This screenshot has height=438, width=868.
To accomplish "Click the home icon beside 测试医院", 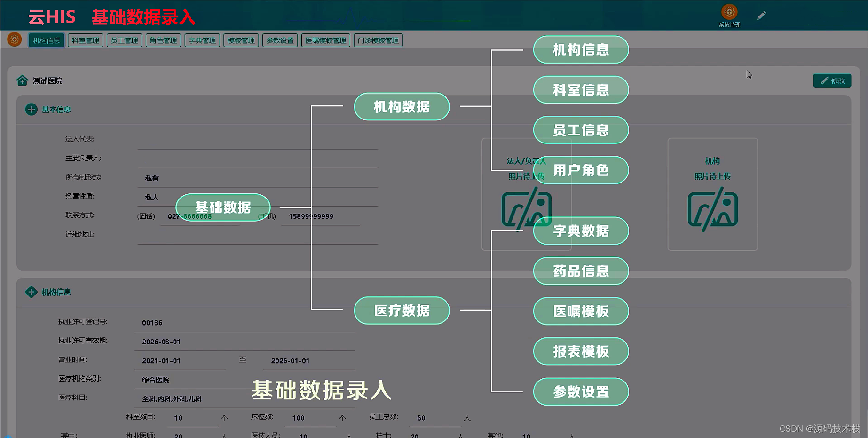I will [x=22, y=80].
